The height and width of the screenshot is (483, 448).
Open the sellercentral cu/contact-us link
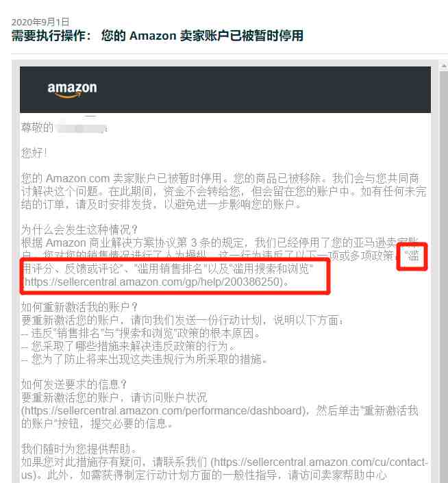tap(320, 462)
